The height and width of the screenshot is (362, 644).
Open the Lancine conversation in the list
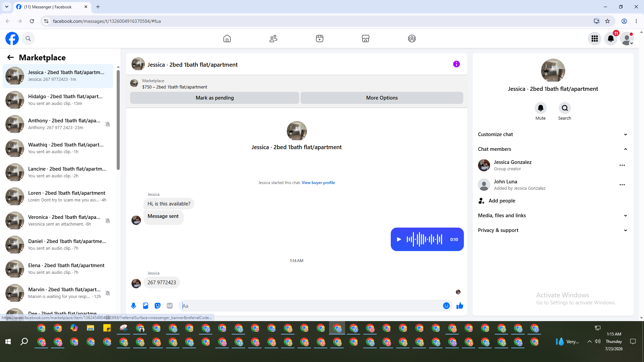[x=58, y=173]
